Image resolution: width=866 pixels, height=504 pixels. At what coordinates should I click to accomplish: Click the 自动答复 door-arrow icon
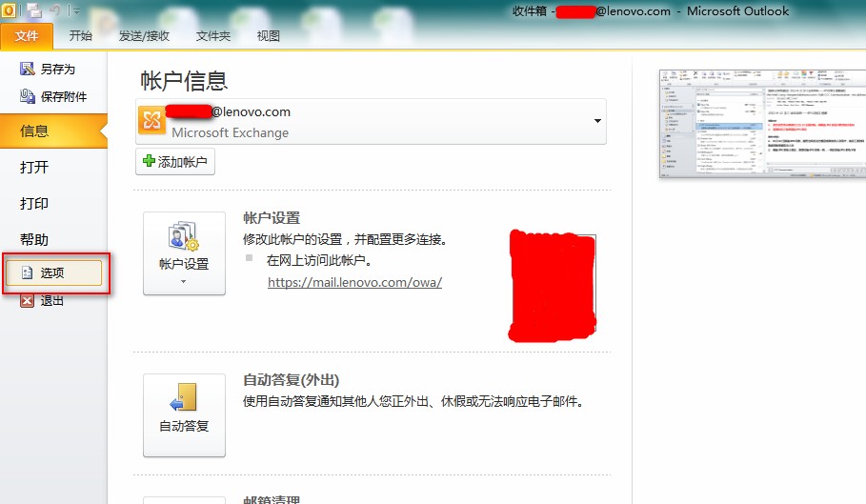pyautogui.click(x=183, y=397)
